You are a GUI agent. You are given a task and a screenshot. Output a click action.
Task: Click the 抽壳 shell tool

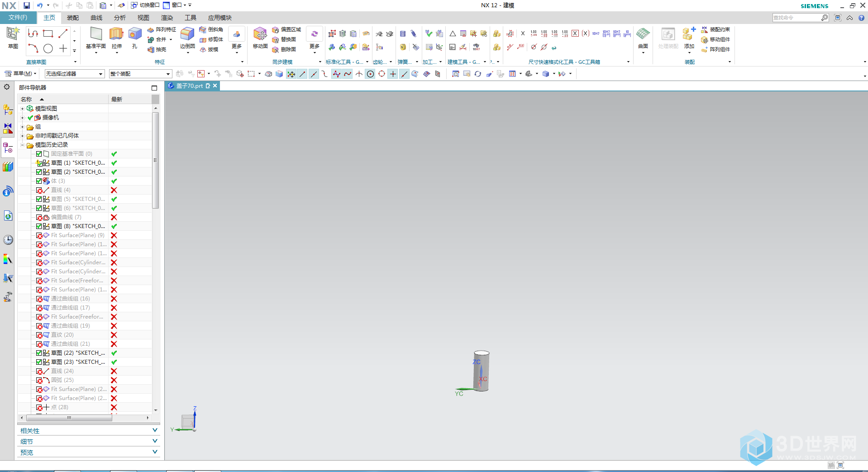[157, 49]
